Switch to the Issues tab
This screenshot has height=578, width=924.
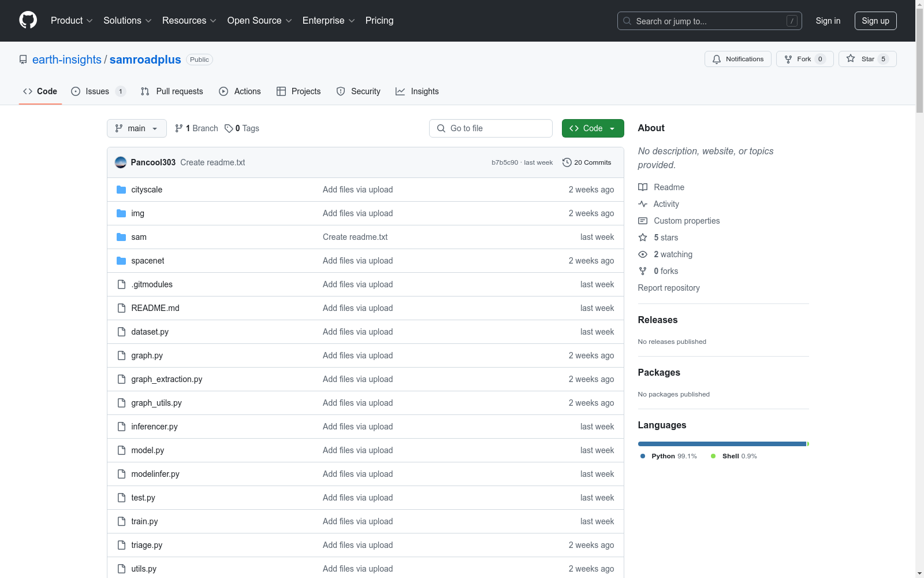click(98, 91)
